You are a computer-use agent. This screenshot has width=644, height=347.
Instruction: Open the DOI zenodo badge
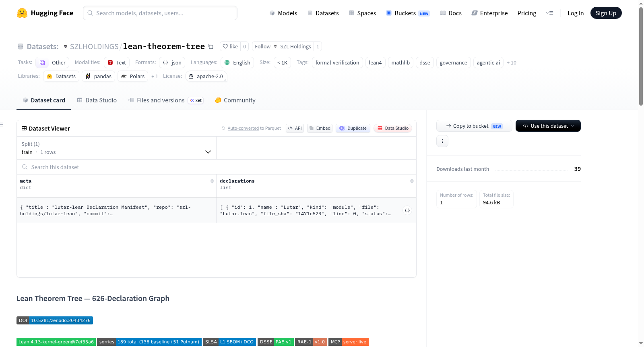coord(55,320)
